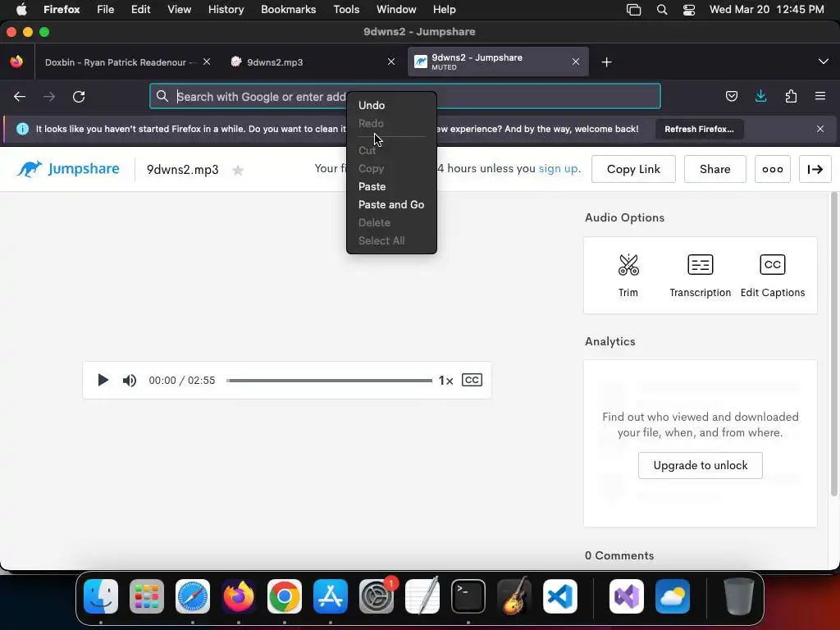Expand the list all tabs chevron
This screenshot has height=630, width=840.
824,62
